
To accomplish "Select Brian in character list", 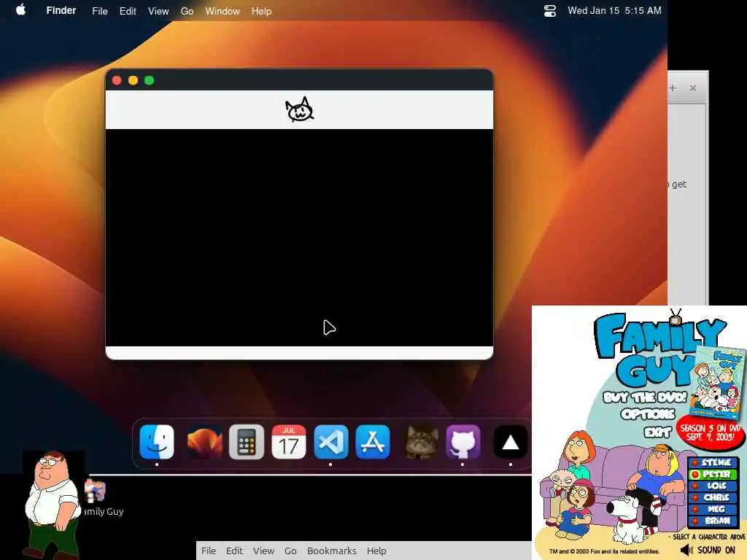I will 713,521.
